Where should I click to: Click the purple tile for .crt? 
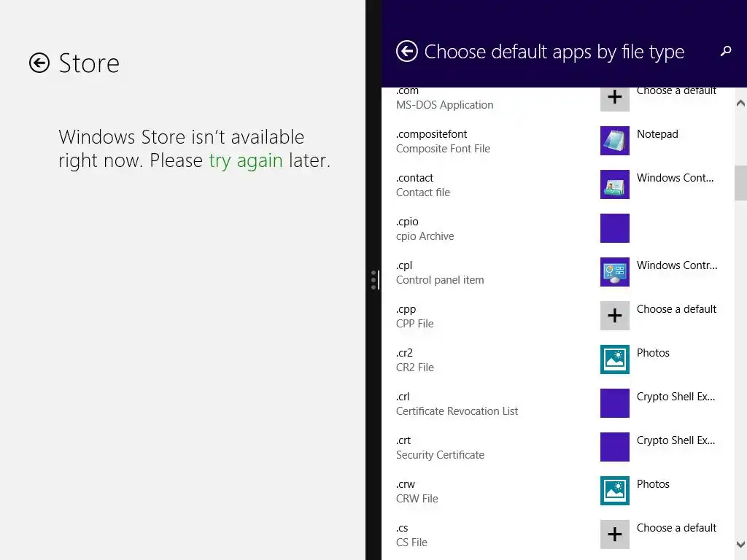pyautogui.click(x=614, y=447)
